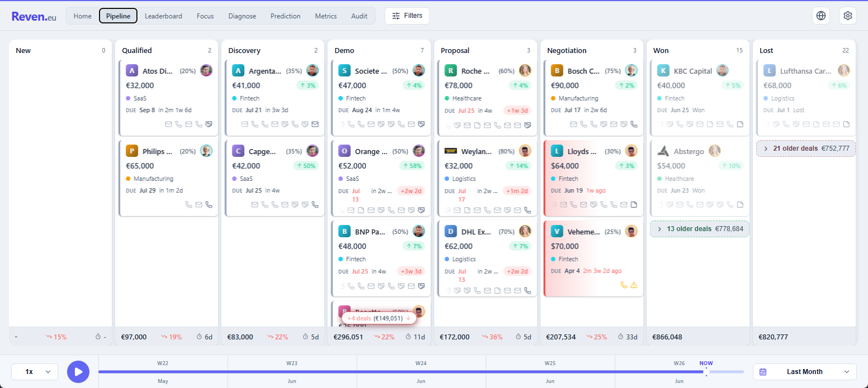
Task: Click the 58% growth badge on Orange card
Action: point(412,166)
